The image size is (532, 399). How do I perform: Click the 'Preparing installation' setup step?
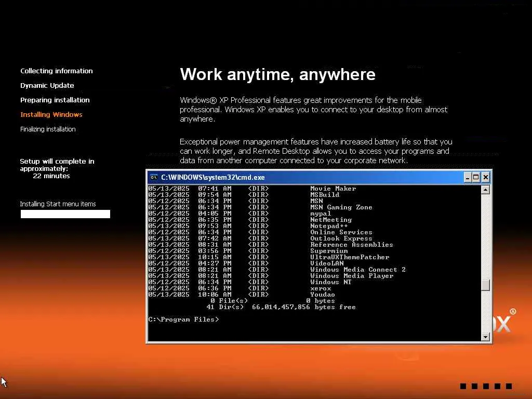55,100
